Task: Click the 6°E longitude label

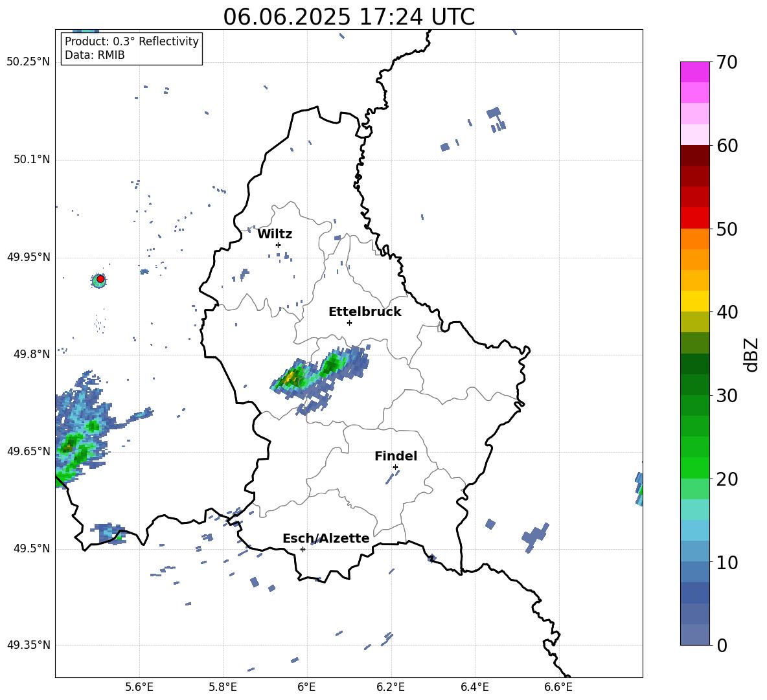Action: coord(306,687)
